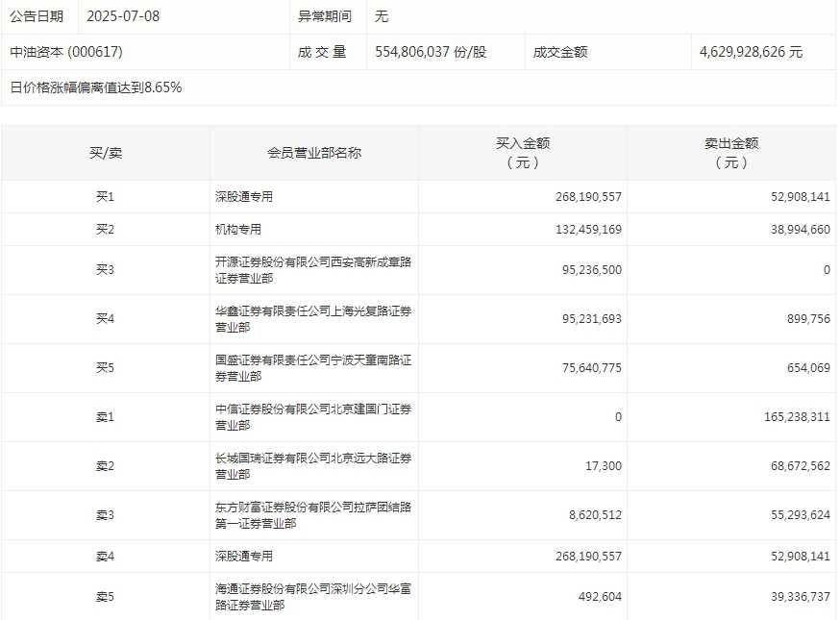Image resolution: width=840 pixels, height=620 pixels.
Task: Select the stock name 中油资本 (000617)
Action: (66, 52)
